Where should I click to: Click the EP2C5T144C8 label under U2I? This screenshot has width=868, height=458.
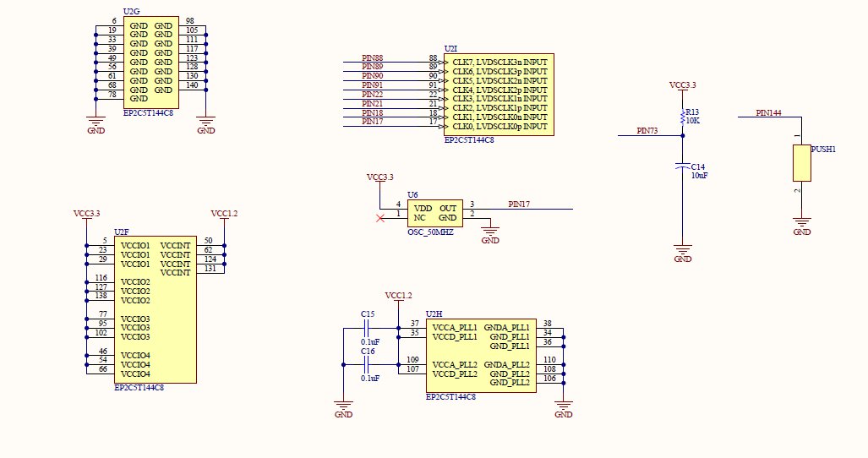469,140
